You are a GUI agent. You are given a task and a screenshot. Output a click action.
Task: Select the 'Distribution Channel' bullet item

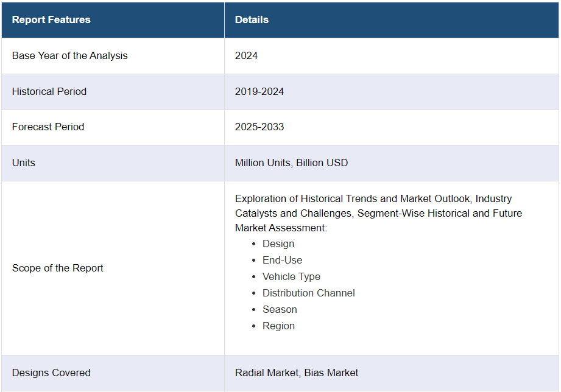click(308, 293)
